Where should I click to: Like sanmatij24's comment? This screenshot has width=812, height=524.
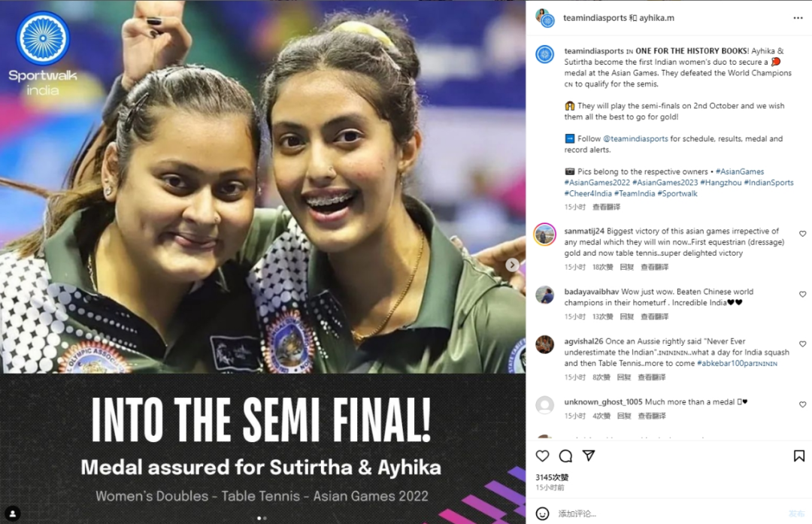[x=802, y=234]
